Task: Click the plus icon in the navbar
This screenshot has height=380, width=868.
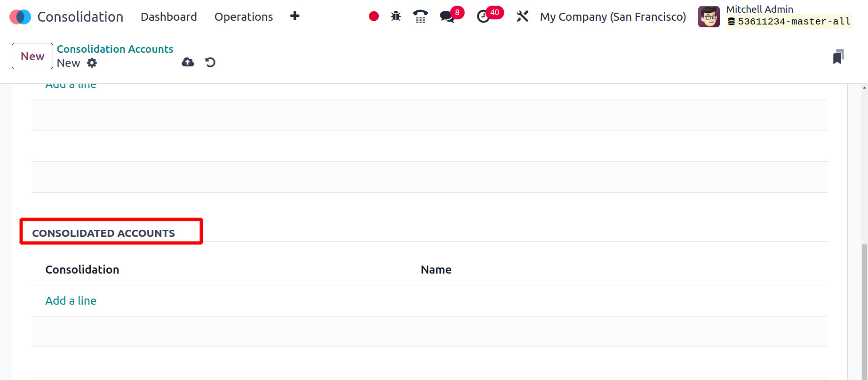Action: coord(295,16)
